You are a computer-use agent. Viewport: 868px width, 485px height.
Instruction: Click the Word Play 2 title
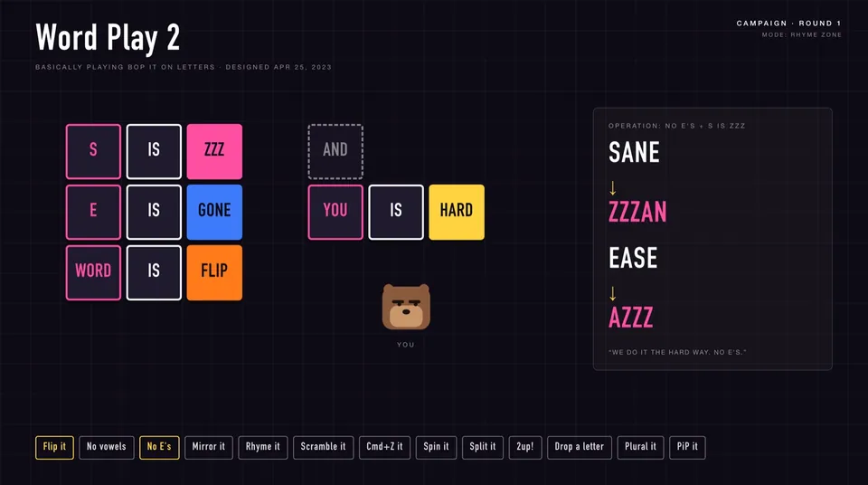(x=108, y=38)
